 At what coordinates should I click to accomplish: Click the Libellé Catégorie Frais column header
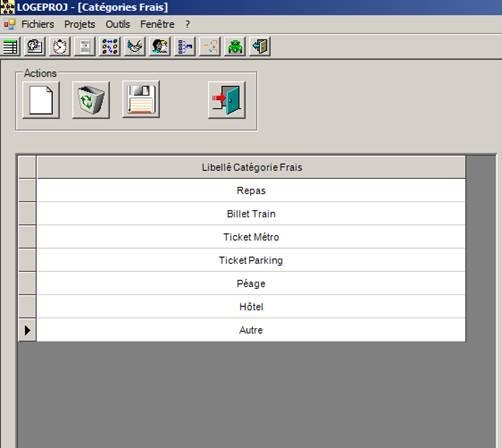click(251, 167)
